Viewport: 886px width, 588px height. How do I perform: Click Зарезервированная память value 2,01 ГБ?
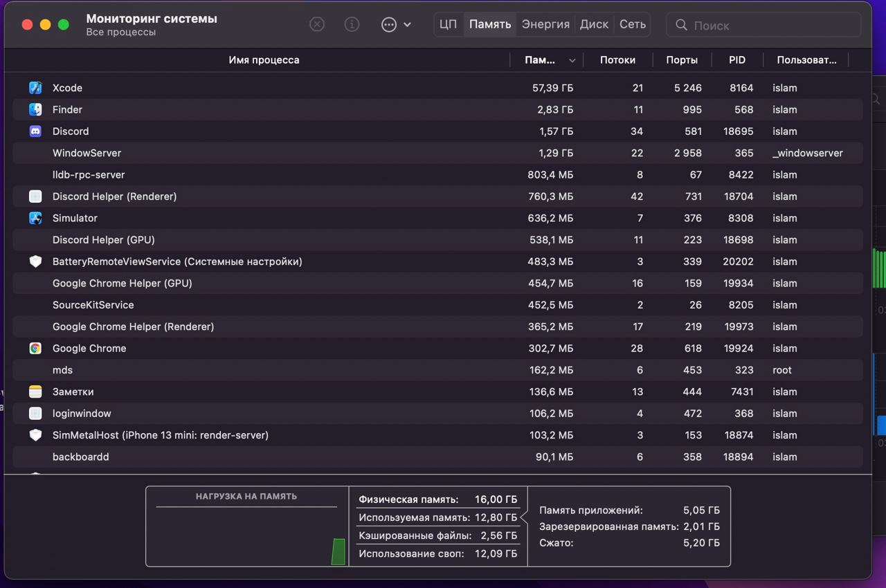point(701,526)
